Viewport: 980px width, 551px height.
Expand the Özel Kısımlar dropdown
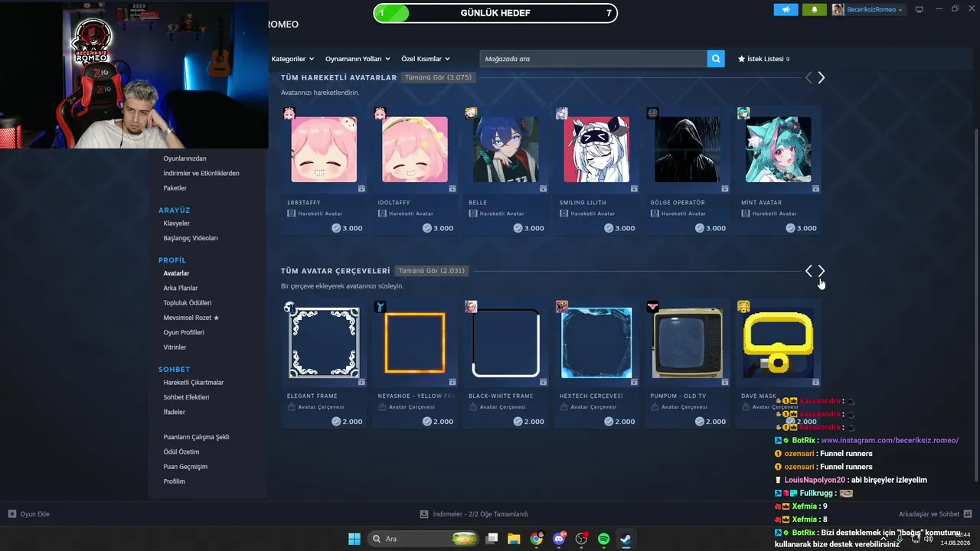pyautogui.click(x=426, y=59)
